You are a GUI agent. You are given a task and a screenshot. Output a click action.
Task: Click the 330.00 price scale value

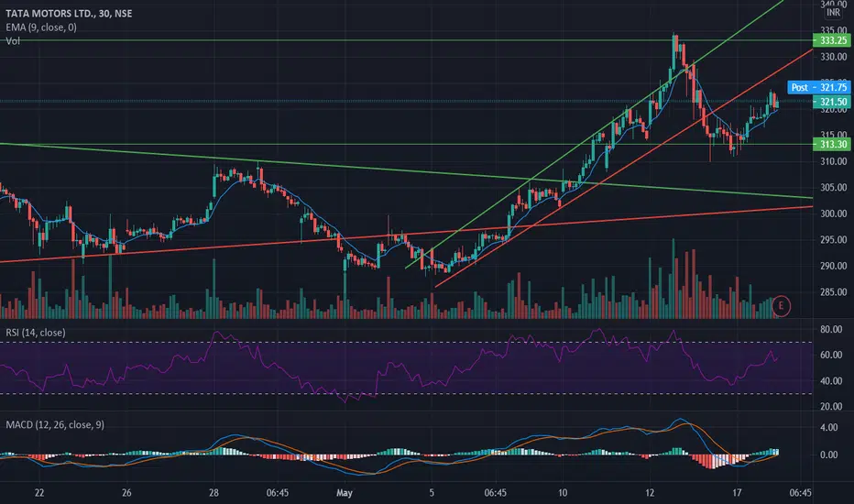pyautogui.click(x=833, y=57)
